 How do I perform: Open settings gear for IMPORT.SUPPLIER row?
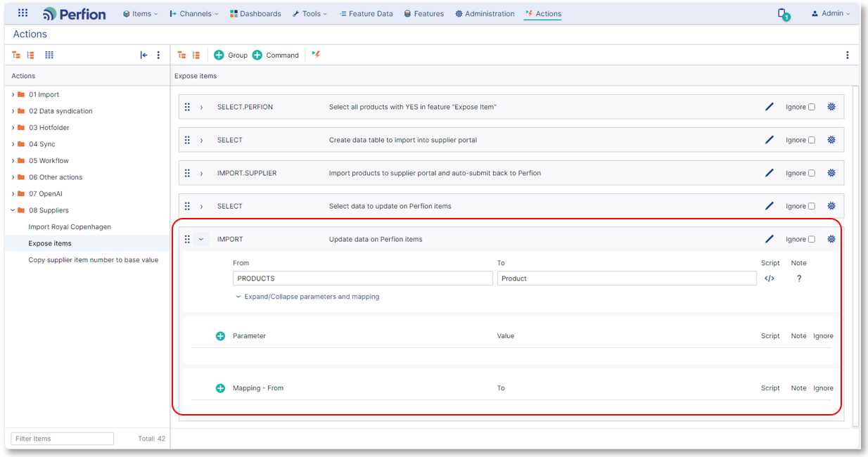(831, 173)
